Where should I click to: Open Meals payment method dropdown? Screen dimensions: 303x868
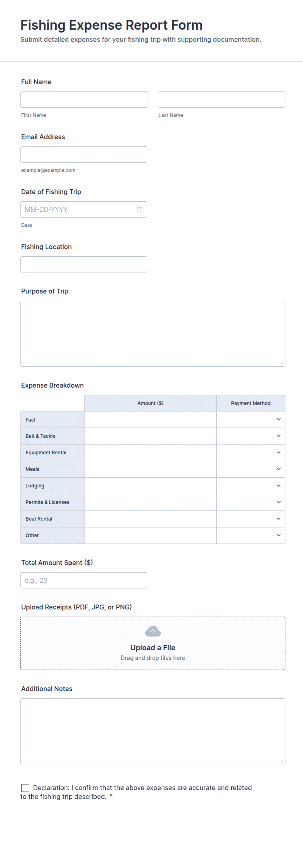coord(251,469)
